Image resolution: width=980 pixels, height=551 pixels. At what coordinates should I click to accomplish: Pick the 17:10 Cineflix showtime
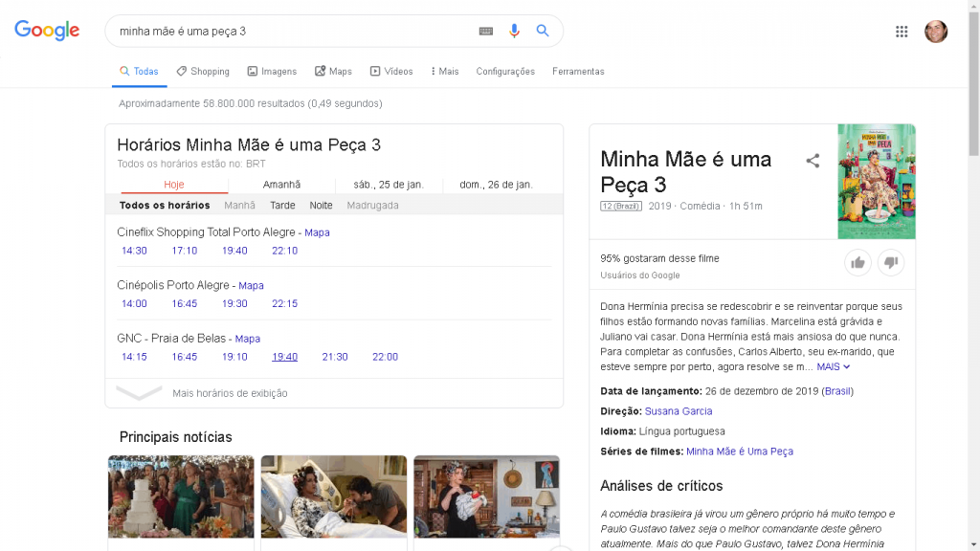tap(185, 251)
